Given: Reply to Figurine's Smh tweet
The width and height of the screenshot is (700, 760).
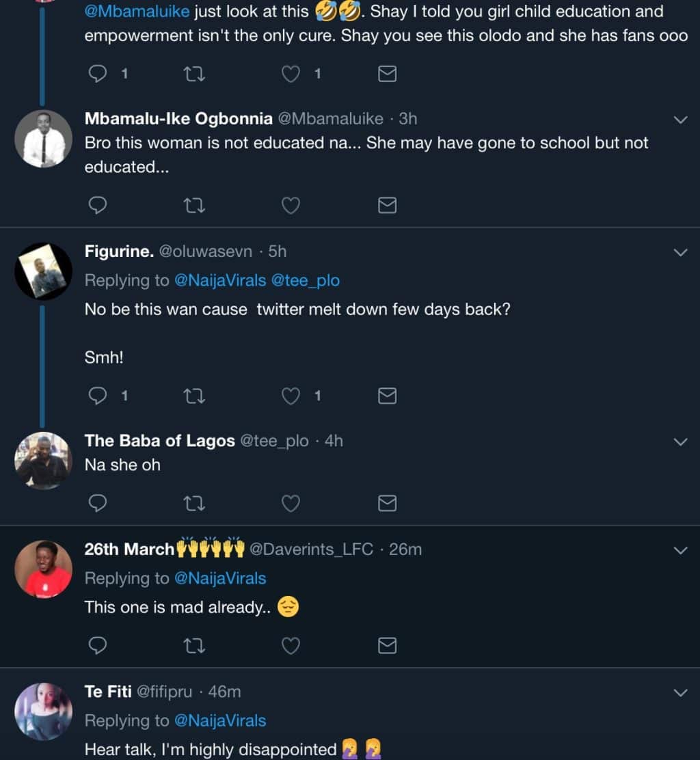Looking at the screenshot, I should 98,396.
